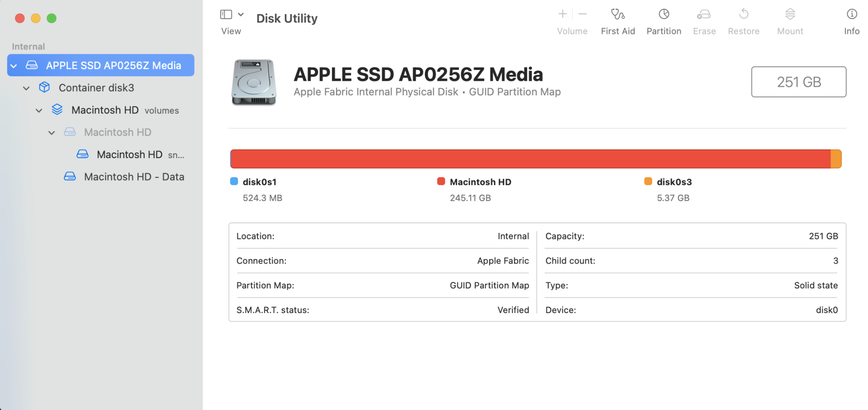Click the Child count value 3
This screenshot has width=868, height=410.
(x=835, y=261)
